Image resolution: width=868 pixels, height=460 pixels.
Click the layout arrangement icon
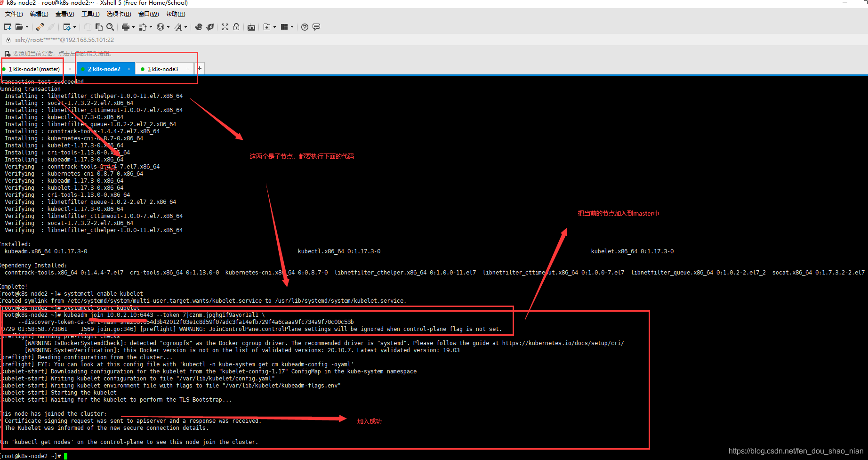284,27
